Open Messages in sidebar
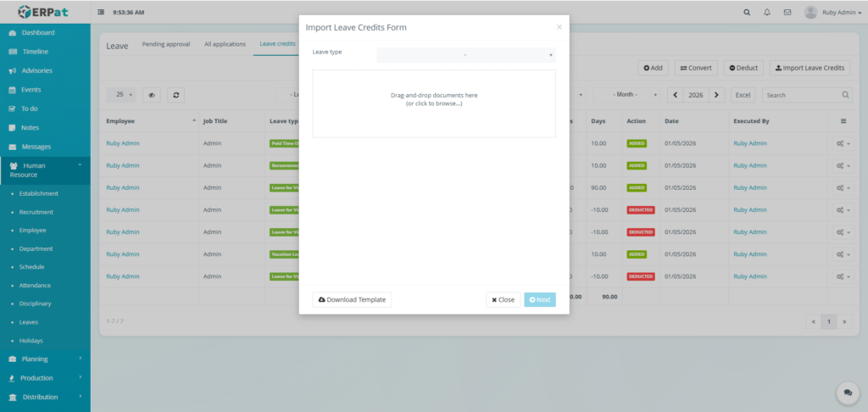The width and height of the screenshot is (868, 412). click(45, 147)
